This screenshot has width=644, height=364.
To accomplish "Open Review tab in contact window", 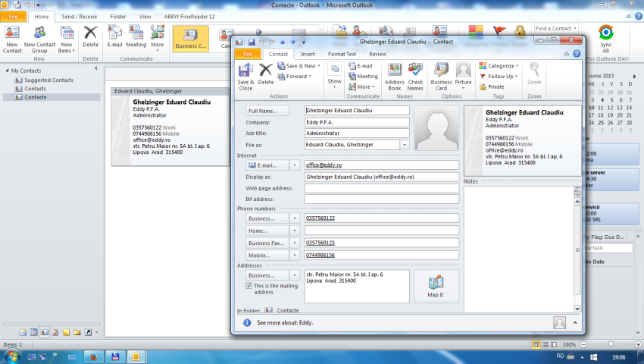I will pos(377,54).
